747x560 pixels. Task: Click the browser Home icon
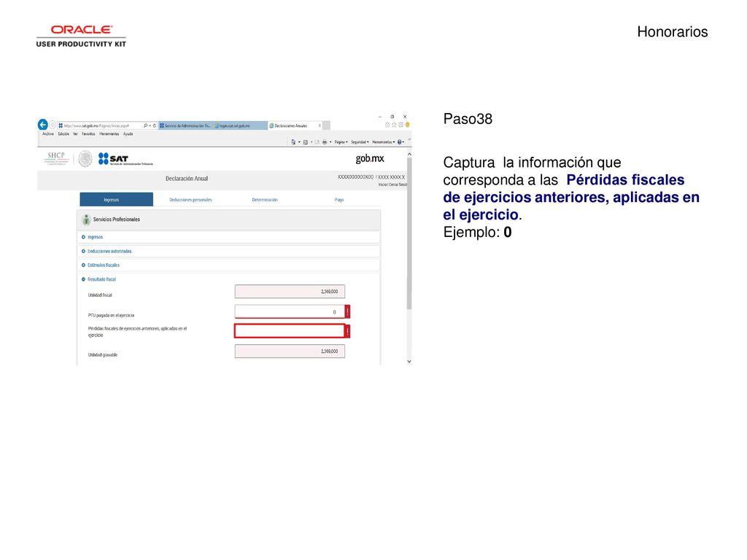click(387, 125)
